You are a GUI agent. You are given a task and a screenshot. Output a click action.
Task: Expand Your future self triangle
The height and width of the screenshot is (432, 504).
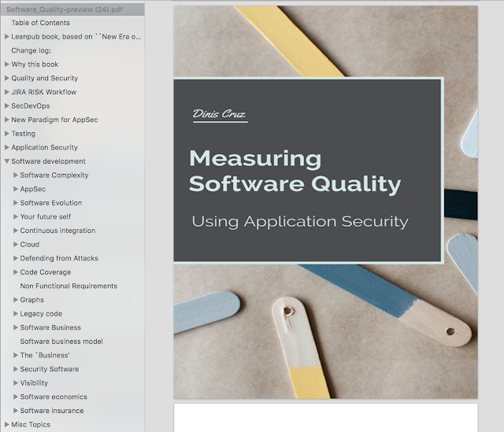(x=15, y=216)
